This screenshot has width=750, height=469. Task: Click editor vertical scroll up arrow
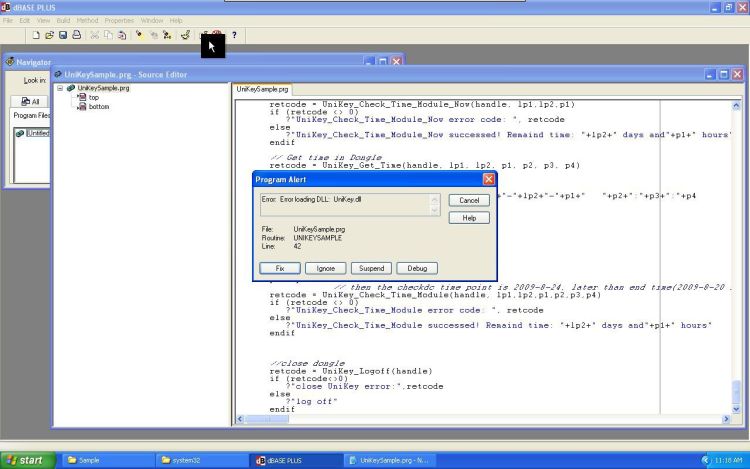point(736,105)
